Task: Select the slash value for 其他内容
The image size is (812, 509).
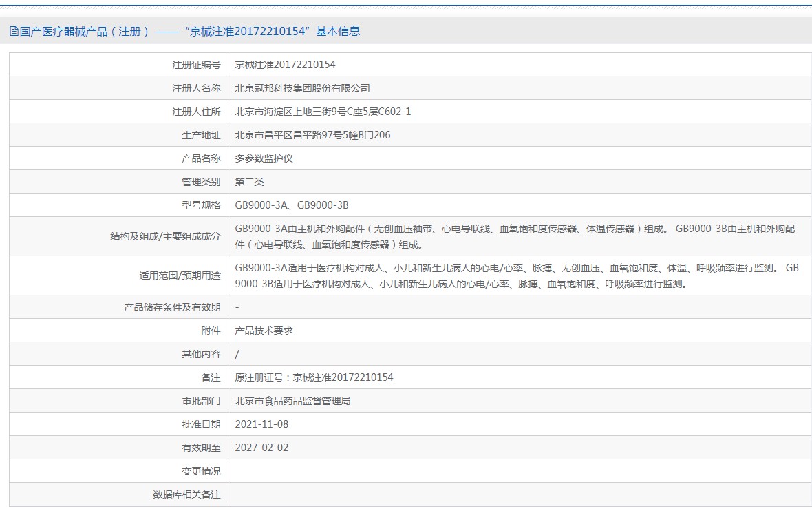Action: (x=237, y=354)
